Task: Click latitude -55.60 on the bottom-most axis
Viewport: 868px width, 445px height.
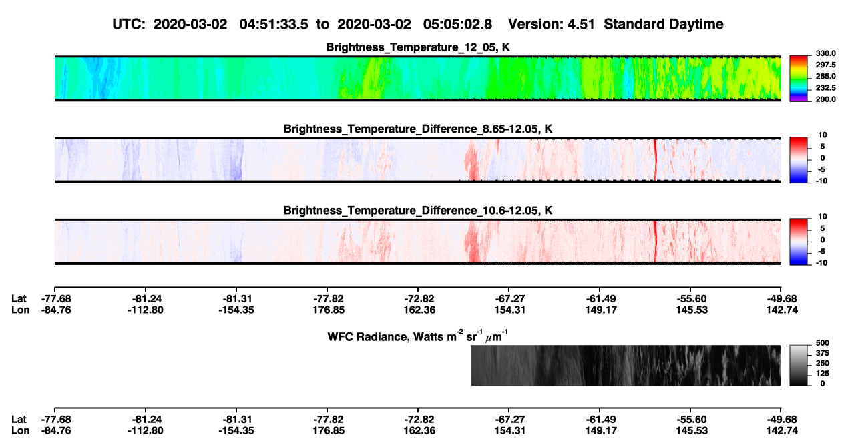Action: pyautogui.click(x=690, y=419)
